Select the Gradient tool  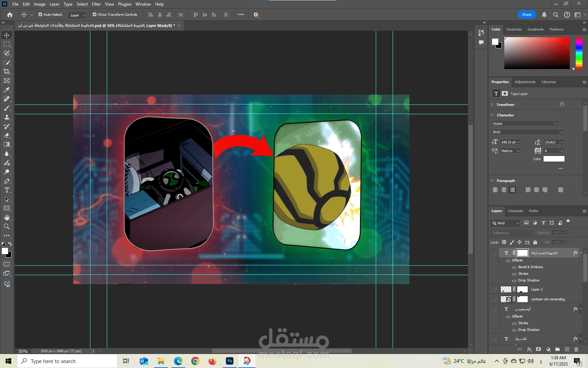[x=7, y=144]
